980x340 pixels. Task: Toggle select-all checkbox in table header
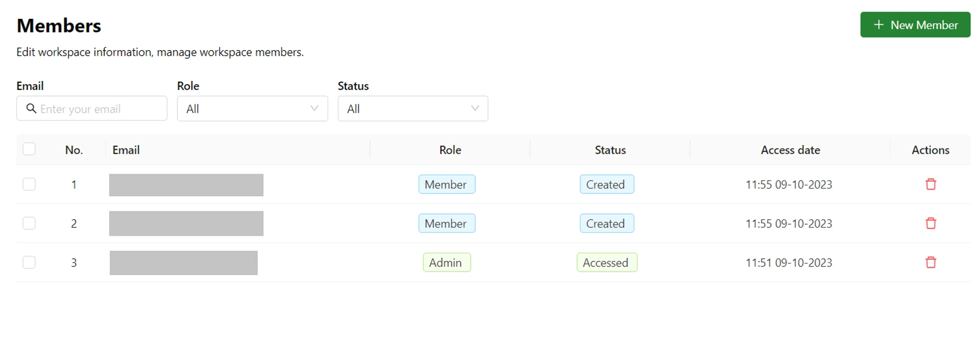tap(29, 149)
